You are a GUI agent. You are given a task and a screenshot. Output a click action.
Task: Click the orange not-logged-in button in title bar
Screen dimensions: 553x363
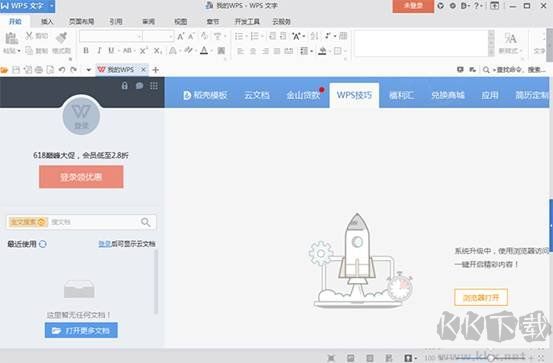point(413,6)
